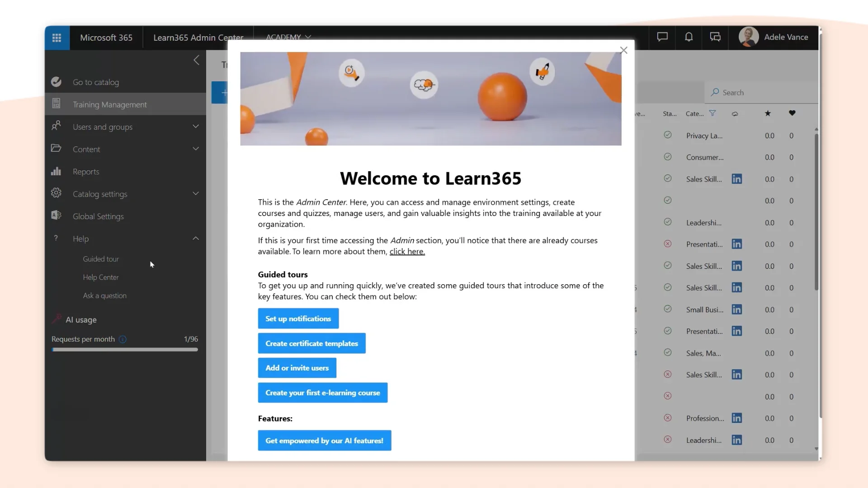Close the Welcome to Learn365 dialog

click(624, 50)
